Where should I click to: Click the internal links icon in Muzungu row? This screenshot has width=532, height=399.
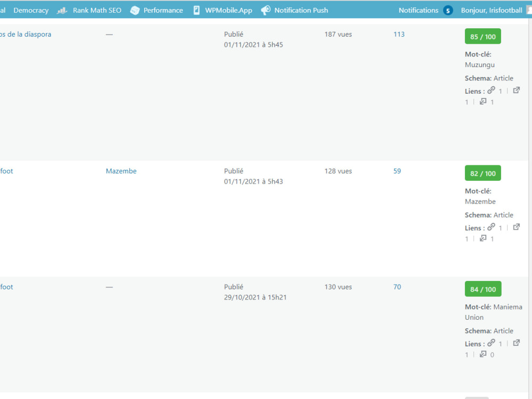coord(491,90)
